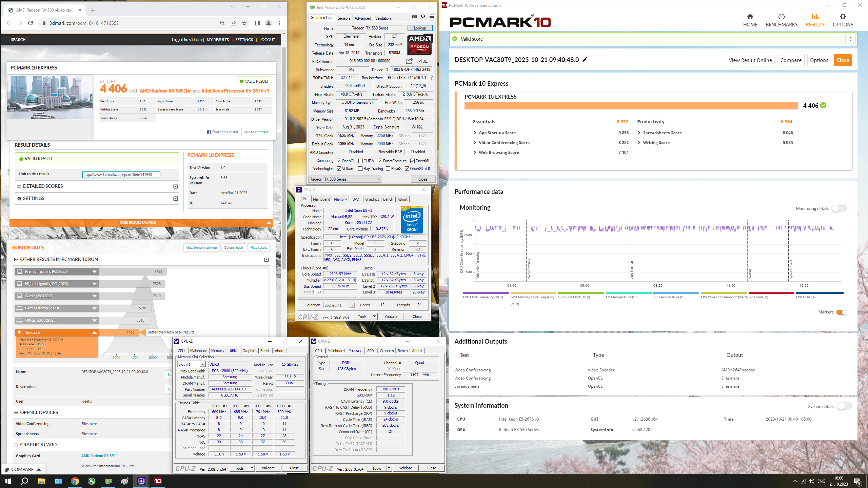
Task: Open Windows taskbar search icon
Action: [x=24, y=481]
